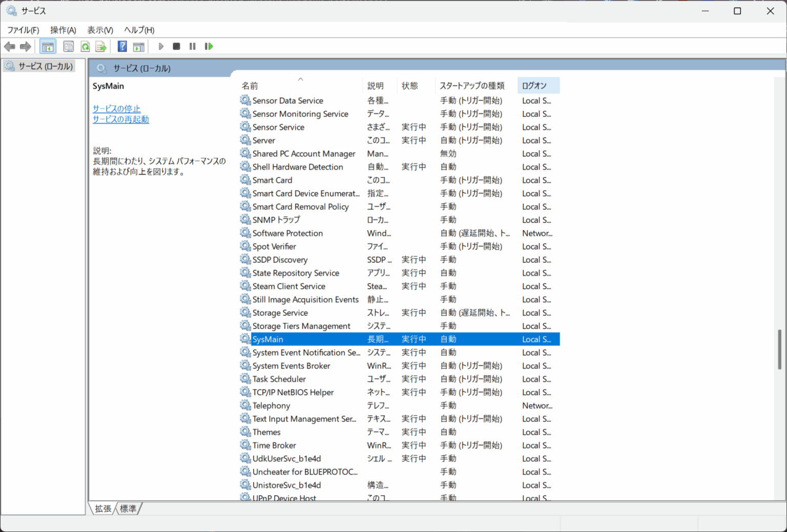Open Help via the question mark icon
787x532 pixels.
tap(122, 46)
